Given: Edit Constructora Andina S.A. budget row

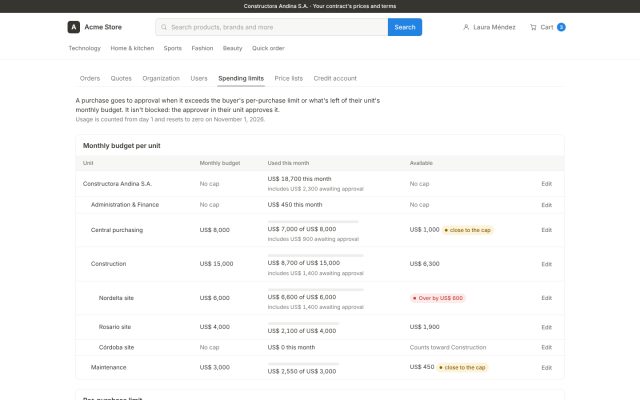Looking at the screenshot, I should [x=547, y=184].
